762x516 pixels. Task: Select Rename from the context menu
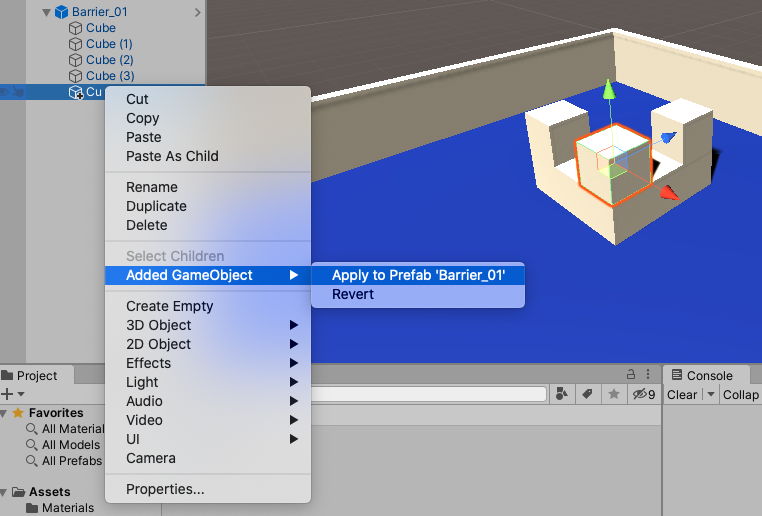[x=208, y=187]
